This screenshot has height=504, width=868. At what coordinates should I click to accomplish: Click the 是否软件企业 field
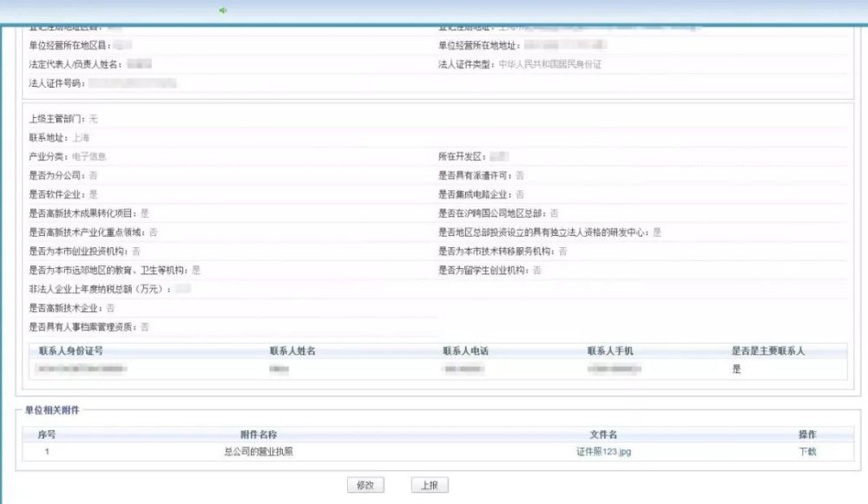63,194
